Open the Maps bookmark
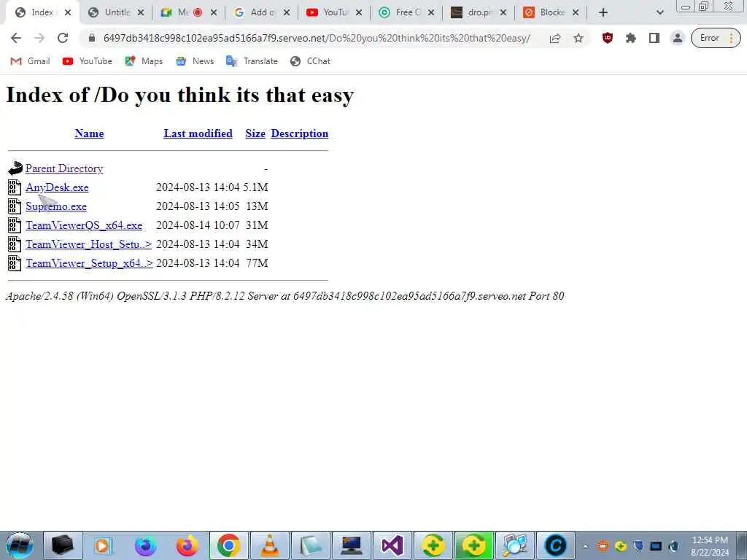This screenshot has height=560, width=747. 144,61
